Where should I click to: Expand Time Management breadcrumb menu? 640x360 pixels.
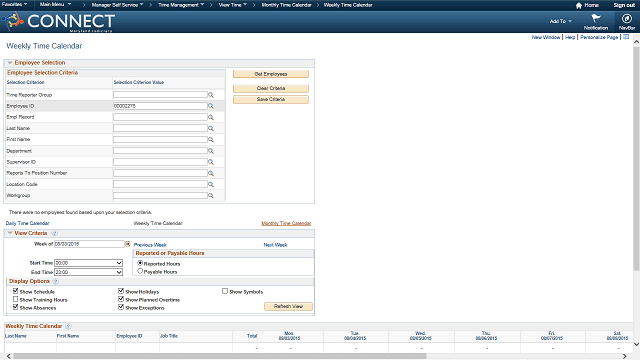181,5
